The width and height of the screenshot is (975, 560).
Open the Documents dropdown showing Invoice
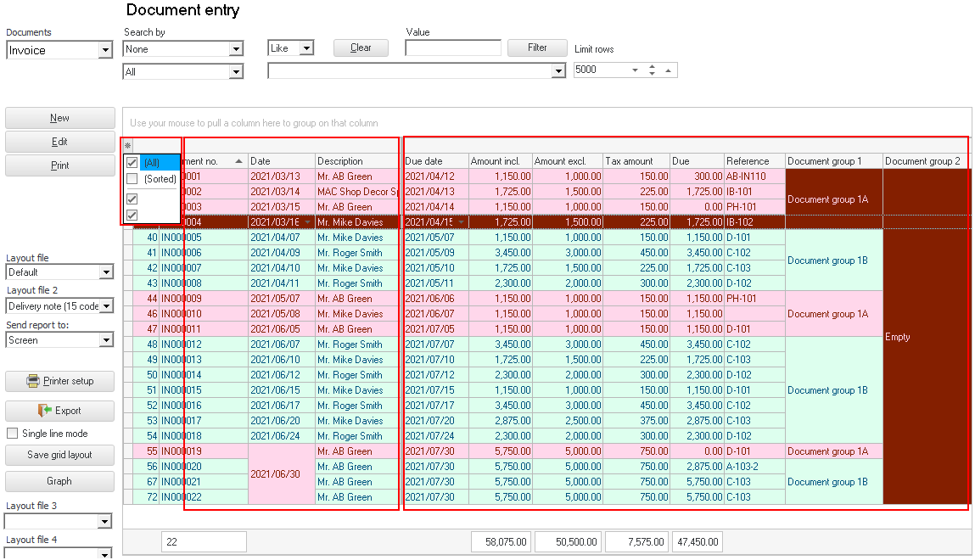click(x=105, y=51)
